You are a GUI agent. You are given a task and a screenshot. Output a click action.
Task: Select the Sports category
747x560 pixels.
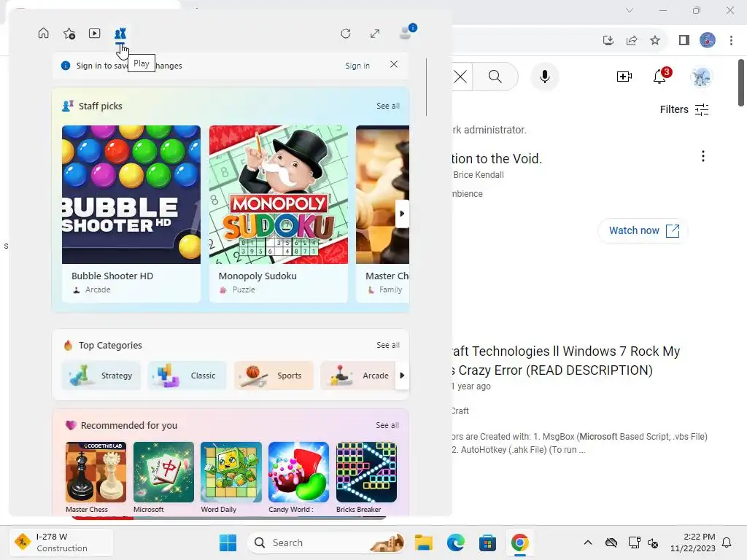[x=274, y=376]
